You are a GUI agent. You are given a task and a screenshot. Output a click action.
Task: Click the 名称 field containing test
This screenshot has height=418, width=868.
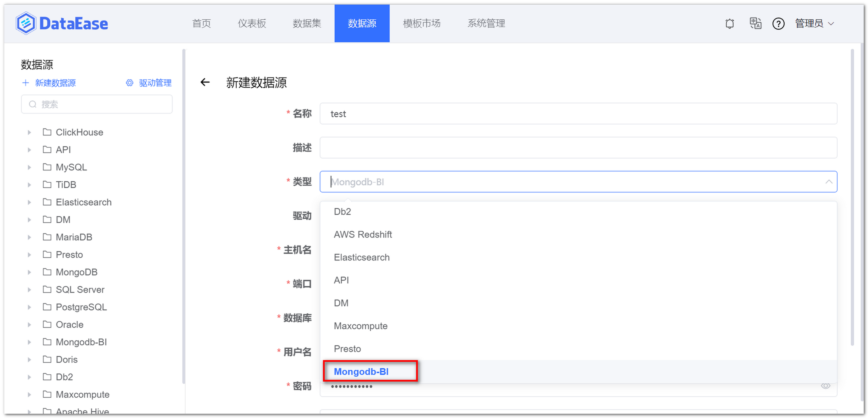click(578, 114)
